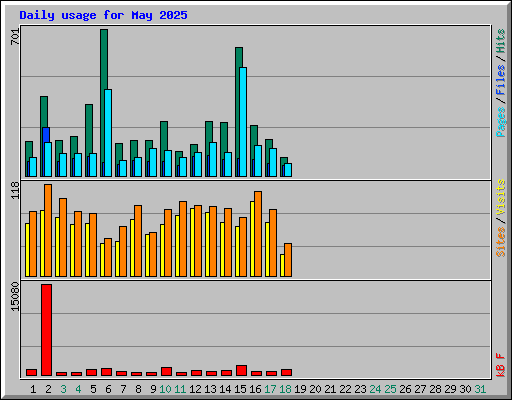Click the cyan pages bar for day 15
This screenshot has width=512, height=400.
click(x=243, y=122)
